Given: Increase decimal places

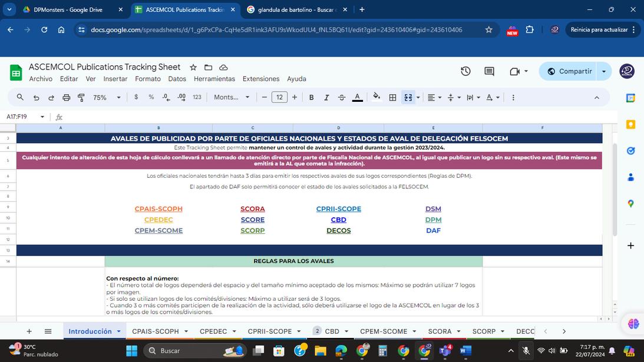Looking at the screenshot, I should 181,97.
